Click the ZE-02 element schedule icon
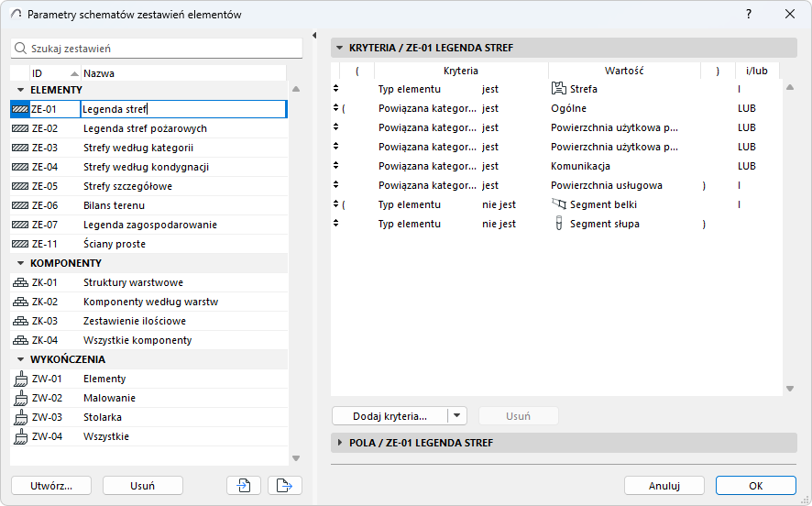812x506 pixels. coord(20,128)
